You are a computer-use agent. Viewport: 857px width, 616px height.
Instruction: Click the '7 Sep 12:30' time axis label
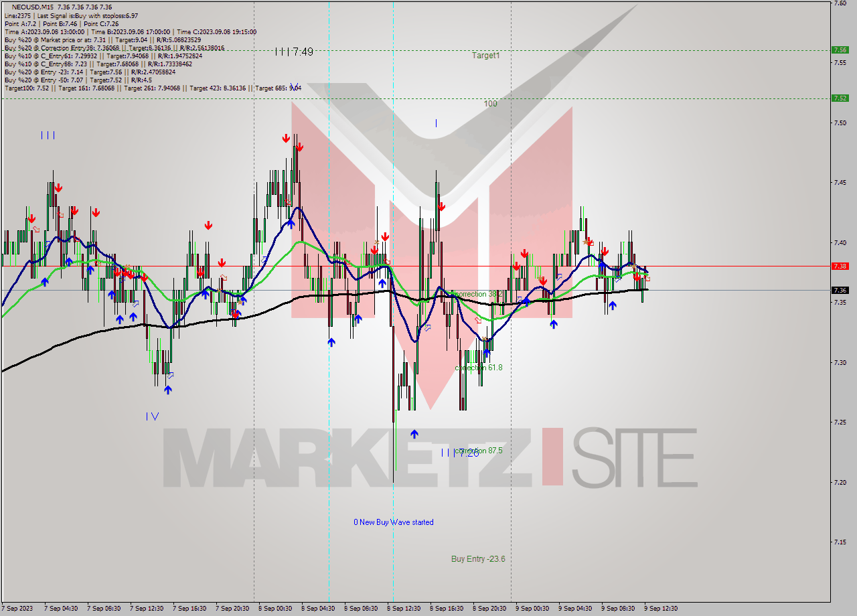[x=147, y=609]
